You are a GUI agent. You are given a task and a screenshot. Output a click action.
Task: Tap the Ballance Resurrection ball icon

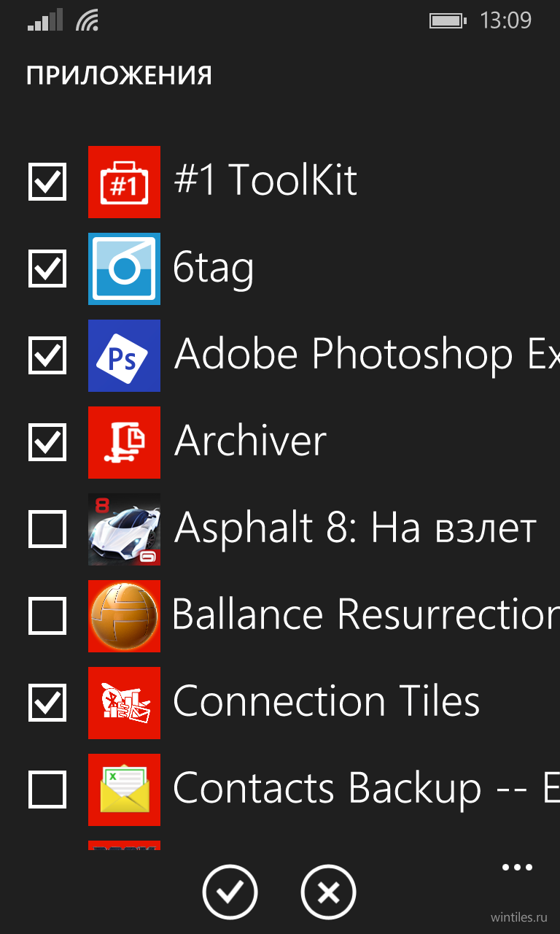(124, 616)
